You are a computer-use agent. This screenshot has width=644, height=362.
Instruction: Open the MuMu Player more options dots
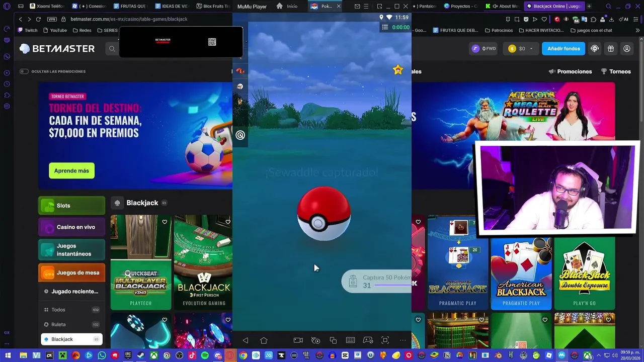(403, 340)
